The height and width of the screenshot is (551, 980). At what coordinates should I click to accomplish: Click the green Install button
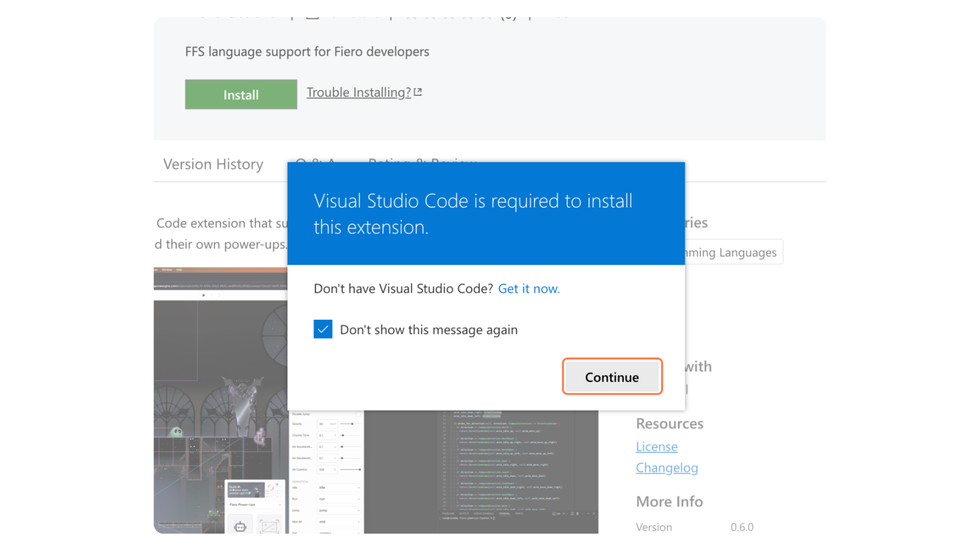tap(241, 94)
